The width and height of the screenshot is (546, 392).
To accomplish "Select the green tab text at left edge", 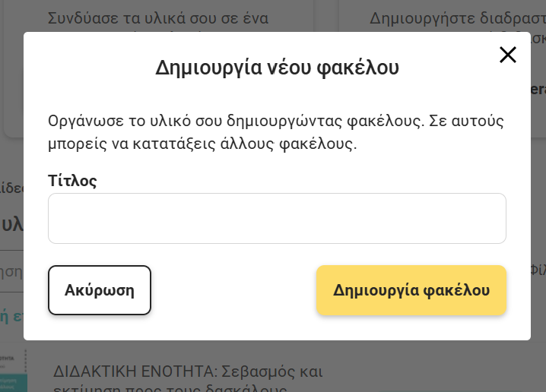I will point(9,315).
